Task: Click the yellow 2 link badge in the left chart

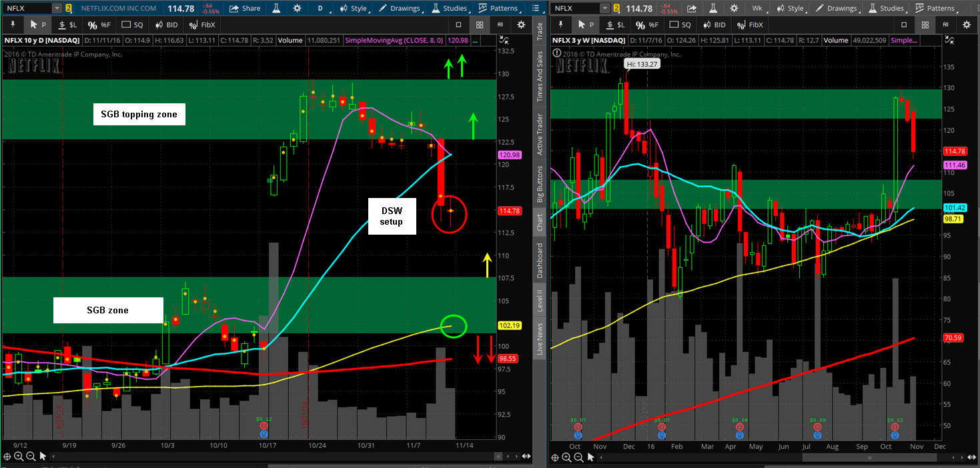Action: pyautogui.click(x=69, y=9)
